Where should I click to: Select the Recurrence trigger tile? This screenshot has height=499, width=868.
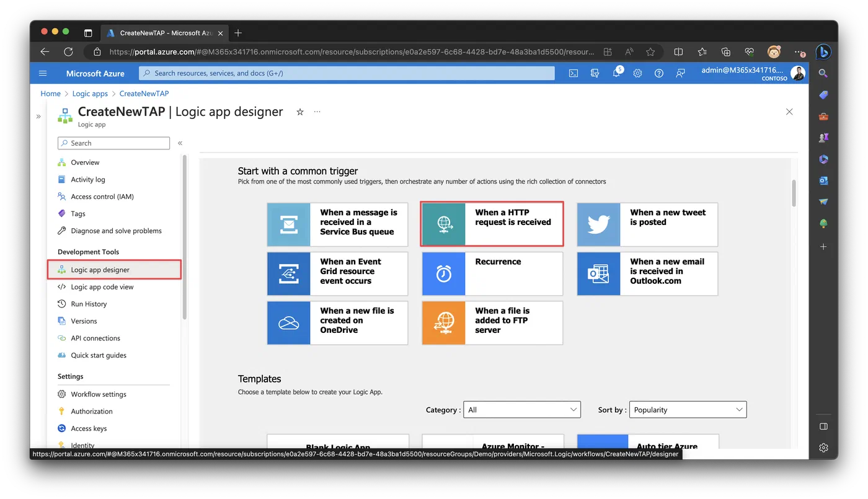click(x=492, y=273)
